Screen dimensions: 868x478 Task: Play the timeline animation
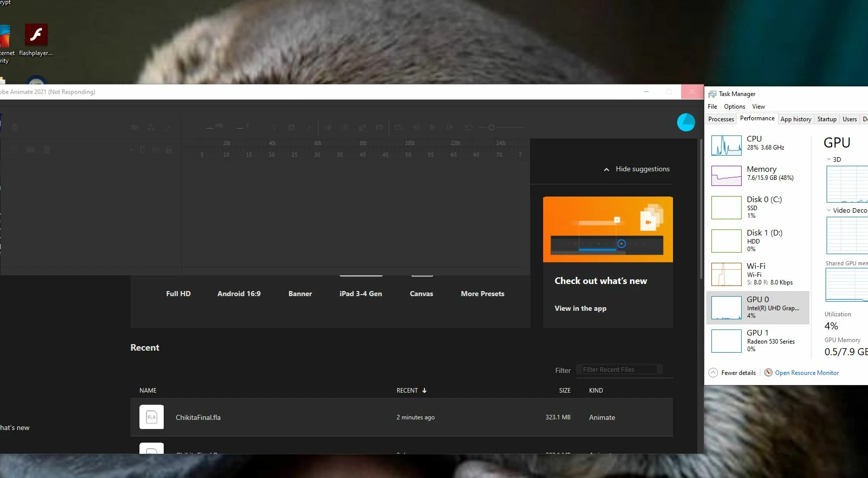(433, 127)
